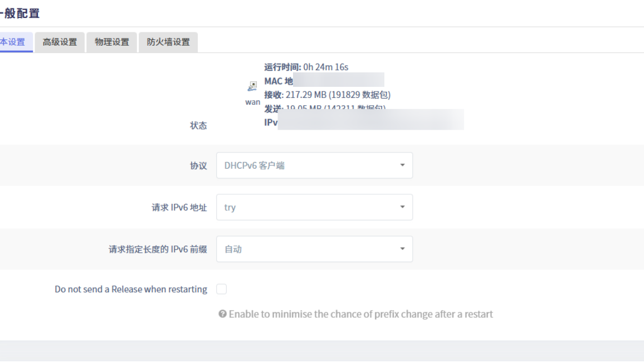Click the Enable to minimise prefix change hint
644x363 pixels.
point(360,314)
